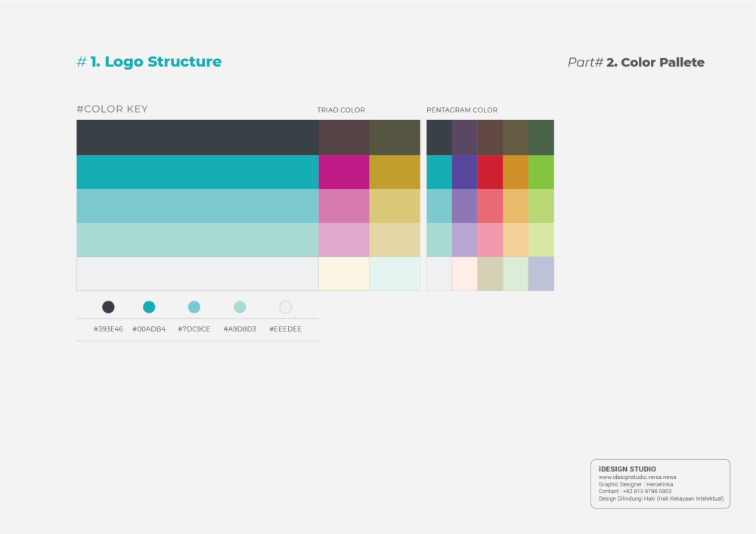Click the PENTAGRAM COLOR label
Image resolution: width=756 pixels, height=534 pixels.
click(x=462, y=110)
